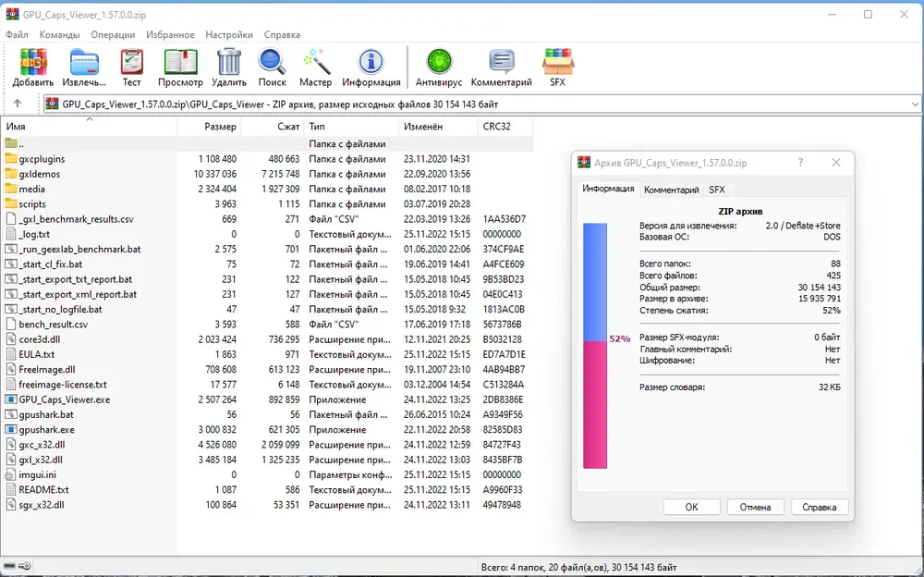Viewport: 924px width, 577px height.
Task: Click the drive icon in status bar
Action: [x=9, y=567]
